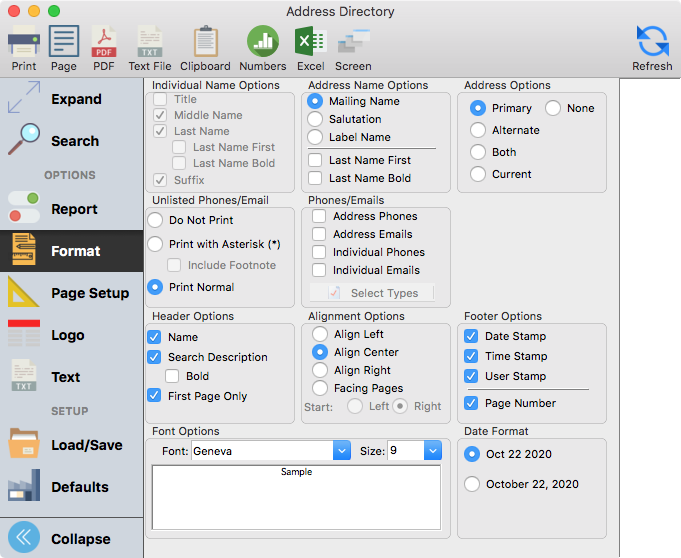Send output to Screen
This screenshot has width=681, height=558.
(353, 46)
